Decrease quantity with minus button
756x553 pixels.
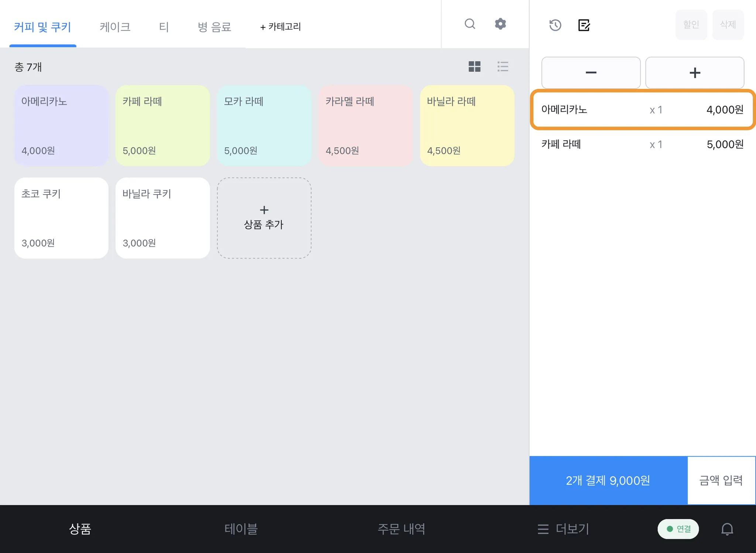coord(591,73)
